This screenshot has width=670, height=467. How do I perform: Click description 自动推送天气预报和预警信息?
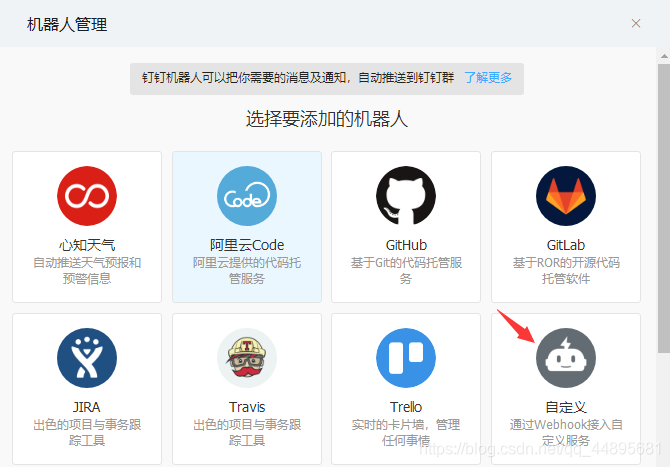coord(87,270)
